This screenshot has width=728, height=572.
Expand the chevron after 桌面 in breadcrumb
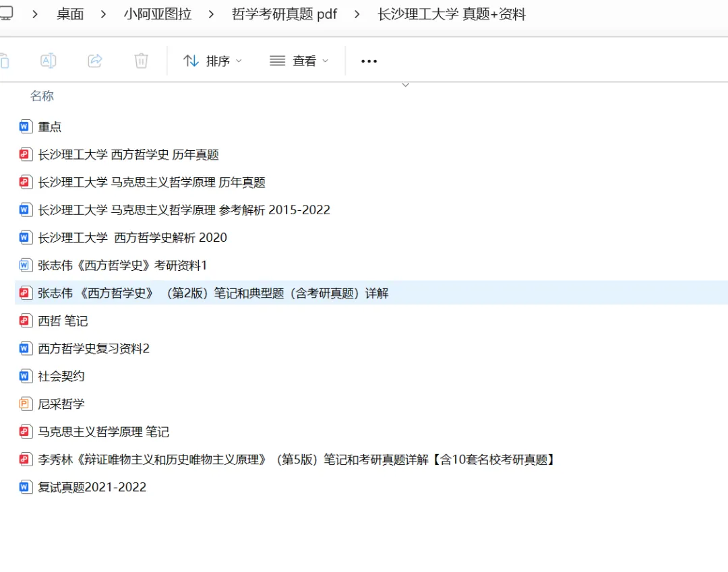103,14
